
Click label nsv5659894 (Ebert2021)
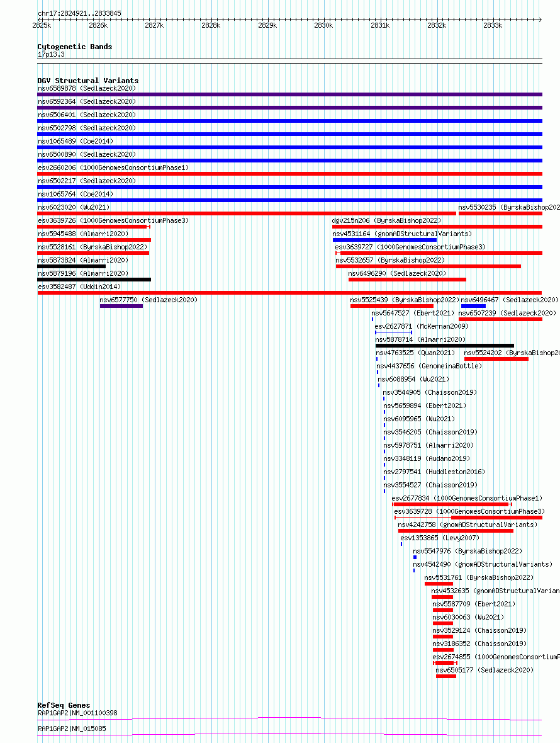(x=425, y=407)
